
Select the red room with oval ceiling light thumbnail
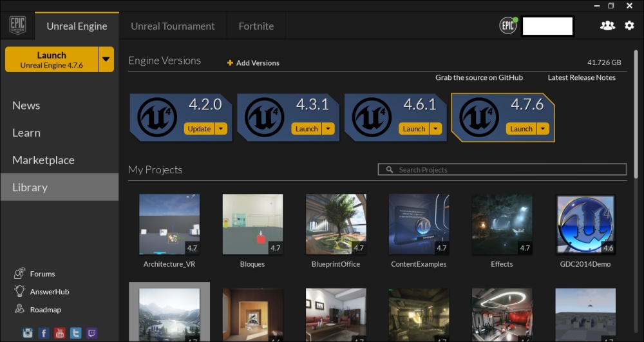point(502,314)
